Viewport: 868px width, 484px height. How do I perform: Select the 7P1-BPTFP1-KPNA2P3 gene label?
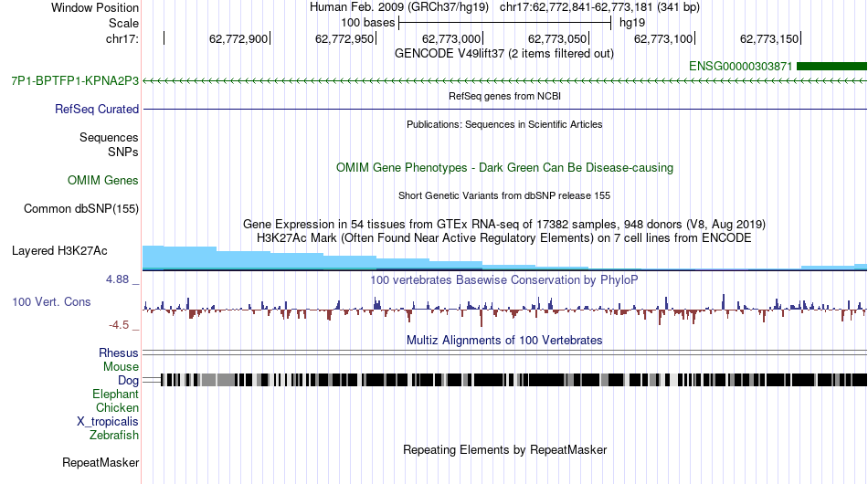tap(75, 80)
